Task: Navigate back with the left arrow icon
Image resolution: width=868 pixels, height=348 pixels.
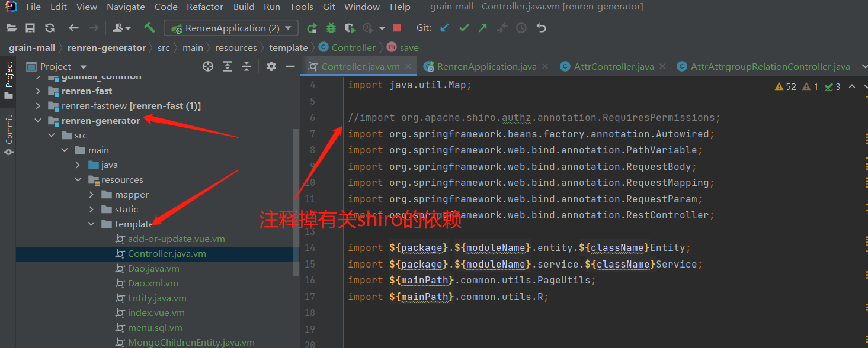Action: [73, 28]
